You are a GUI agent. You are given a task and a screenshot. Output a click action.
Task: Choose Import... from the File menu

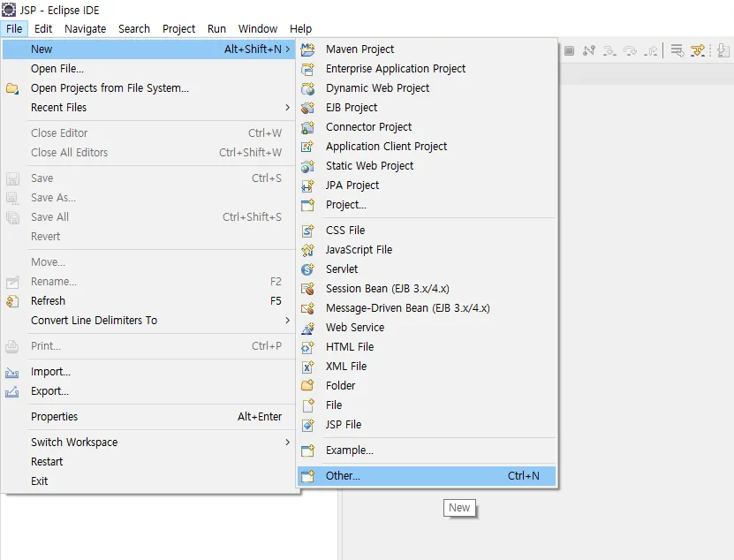(149, 372)
